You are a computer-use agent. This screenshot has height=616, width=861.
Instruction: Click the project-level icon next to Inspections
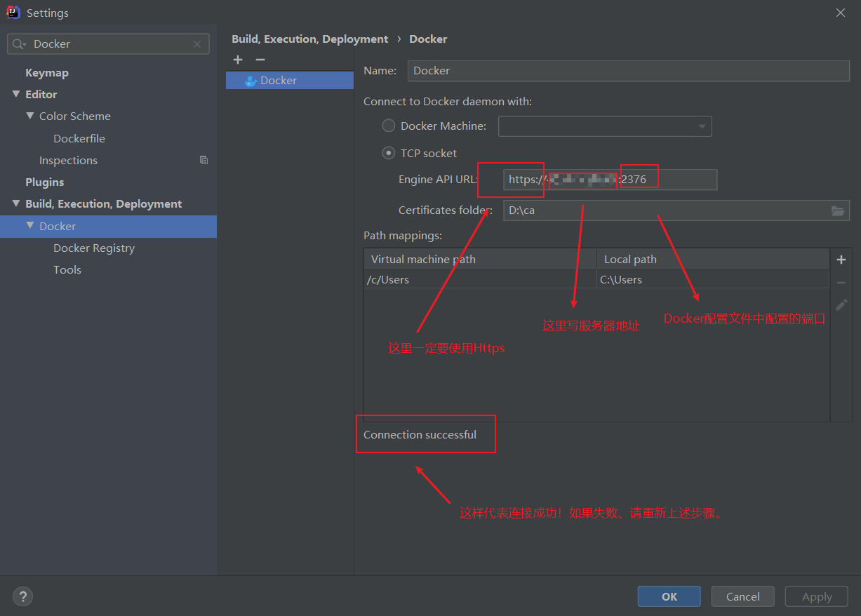coord(203,160)
